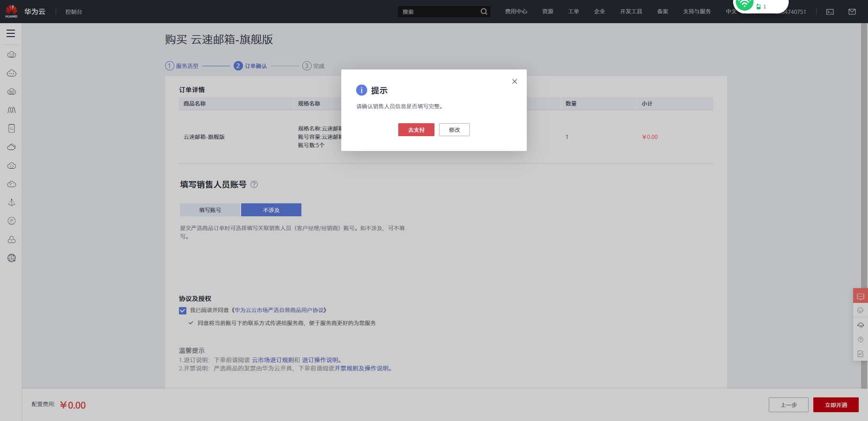The image size is (868, 421).
Task: Open the 云市场退订规则 link
Action: tap(273, 360)
